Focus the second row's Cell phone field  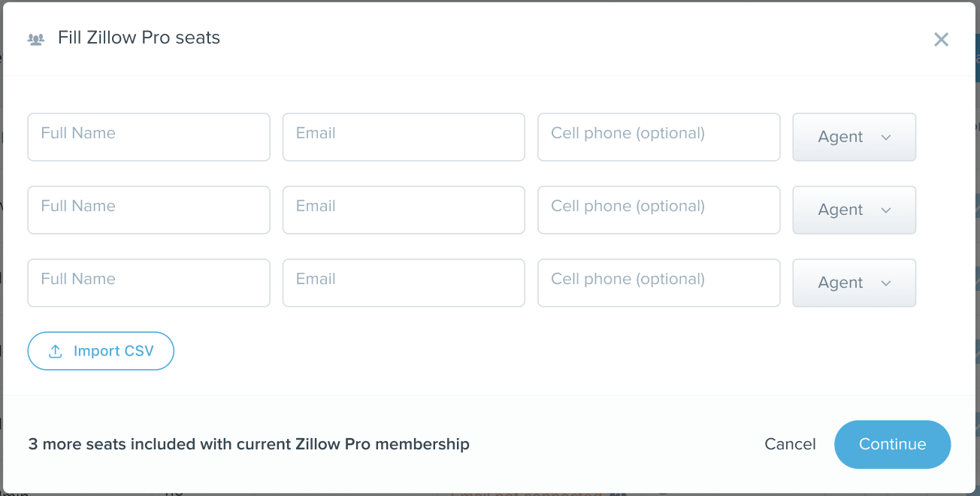[x=658, y=210]
